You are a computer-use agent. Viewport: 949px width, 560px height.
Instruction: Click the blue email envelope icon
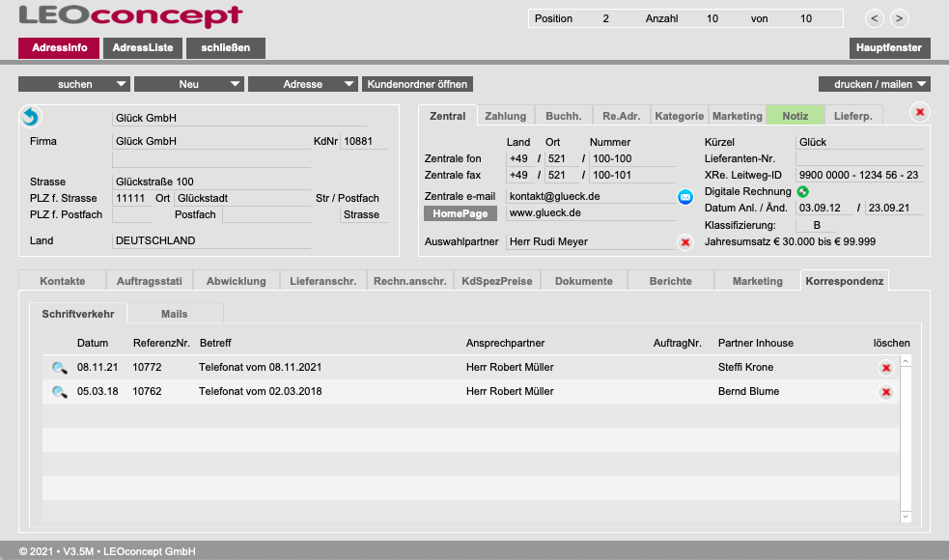685,197
